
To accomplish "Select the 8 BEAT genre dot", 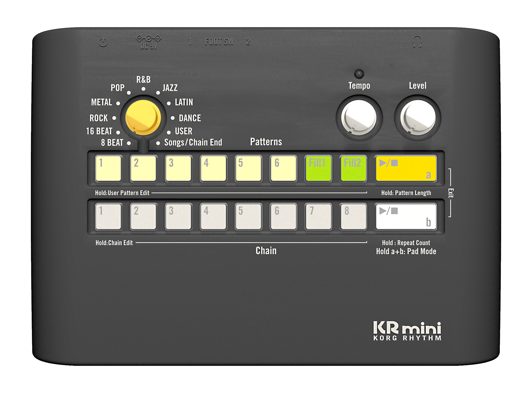I will point(129,143).
